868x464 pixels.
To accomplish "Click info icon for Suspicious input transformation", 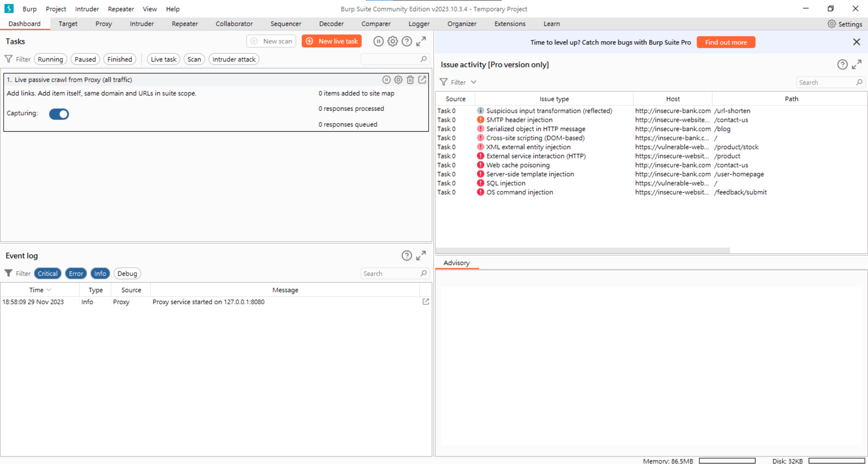I will click(481, 111).
